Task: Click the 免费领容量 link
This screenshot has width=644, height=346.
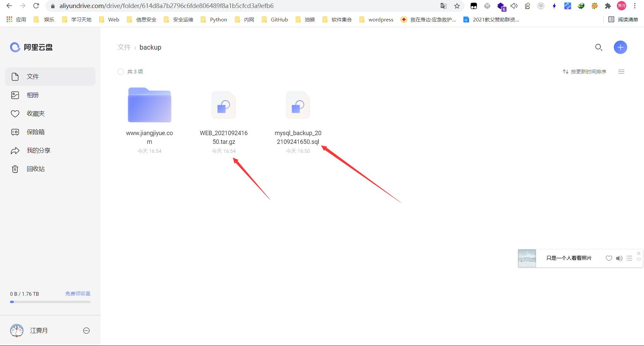Action: coord(78,294)
